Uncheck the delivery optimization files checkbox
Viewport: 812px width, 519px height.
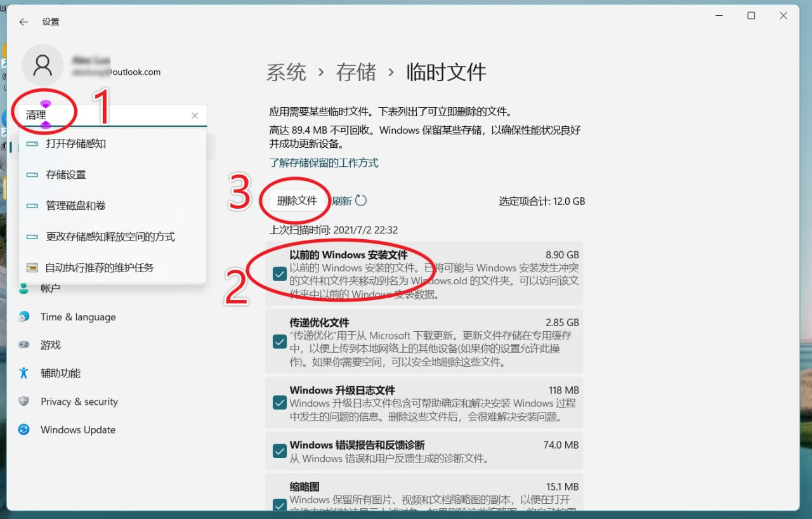[279, 341]
